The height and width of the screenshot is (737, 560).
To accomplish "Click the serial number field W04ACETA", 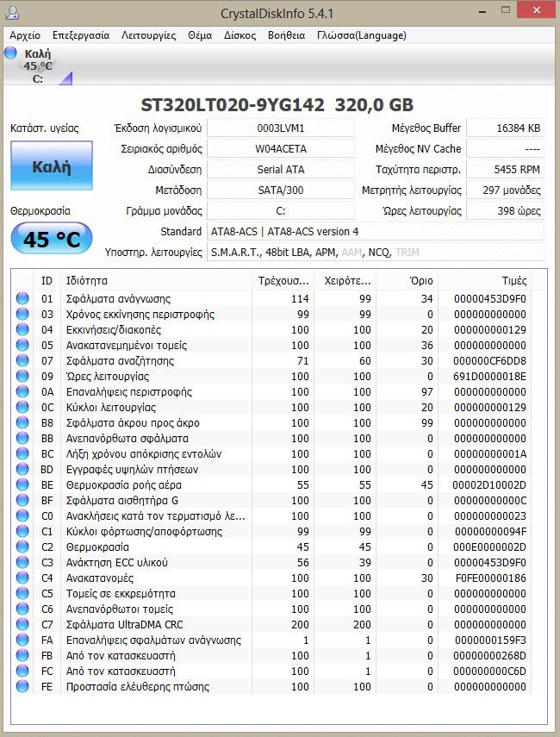I will [281, 148].
